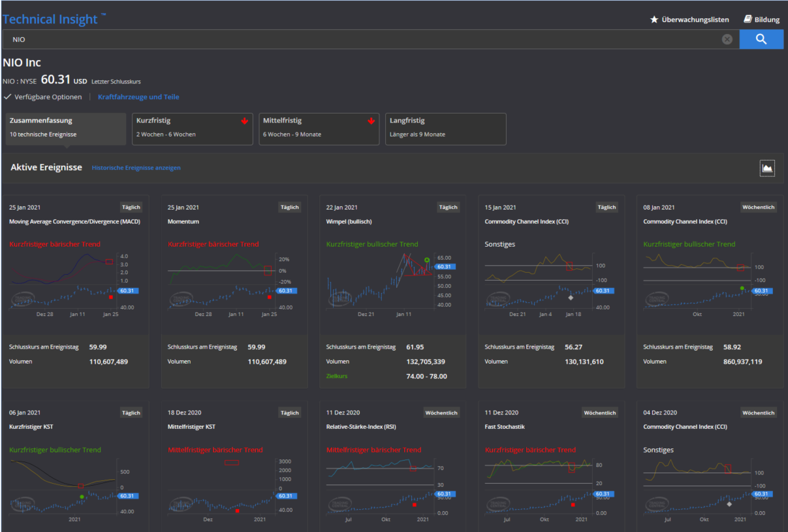
Task: Click volume value 130,131,610
Action: pyautogui.click(x=584, y=362)
